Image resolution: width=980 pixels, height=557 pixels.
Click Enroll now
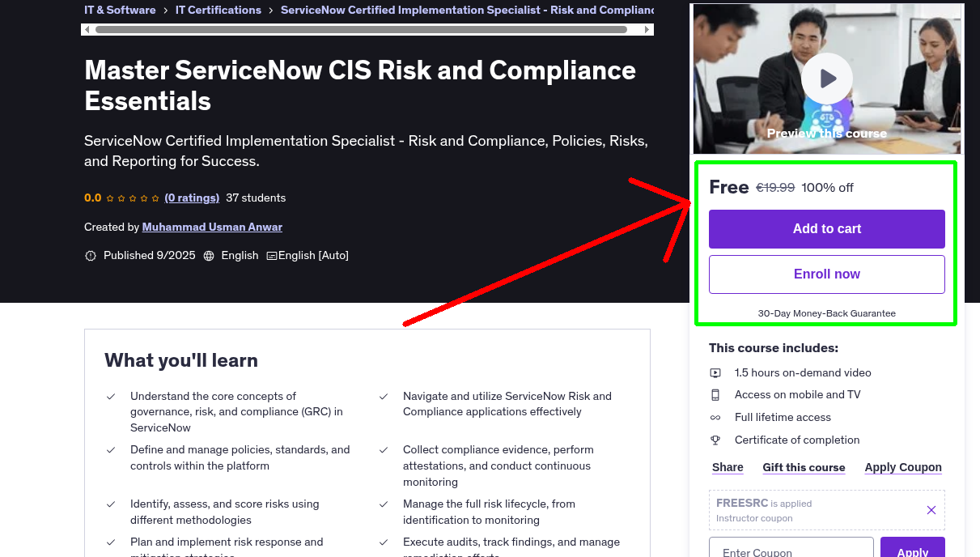[x=826, y=274]
